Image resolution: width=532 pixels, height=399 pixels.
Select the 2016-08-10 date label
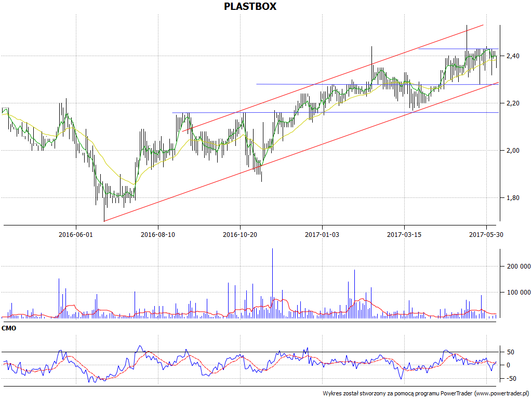point(158,234)
